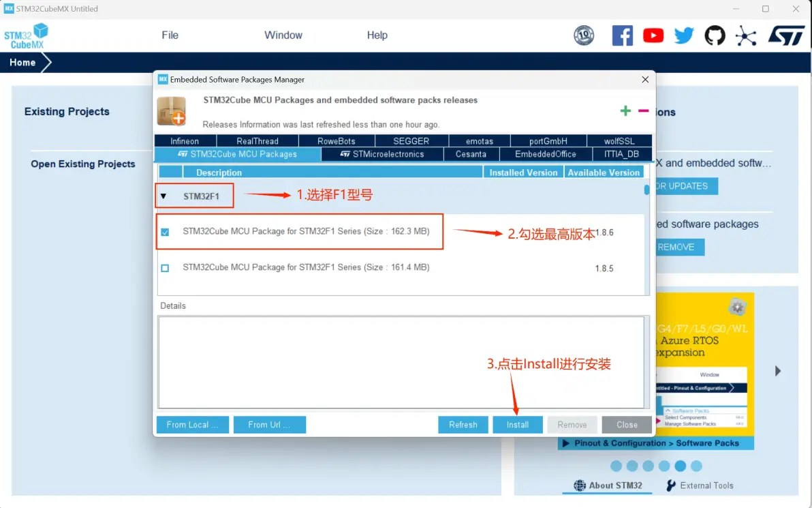Select the last carousel dot

696,466
